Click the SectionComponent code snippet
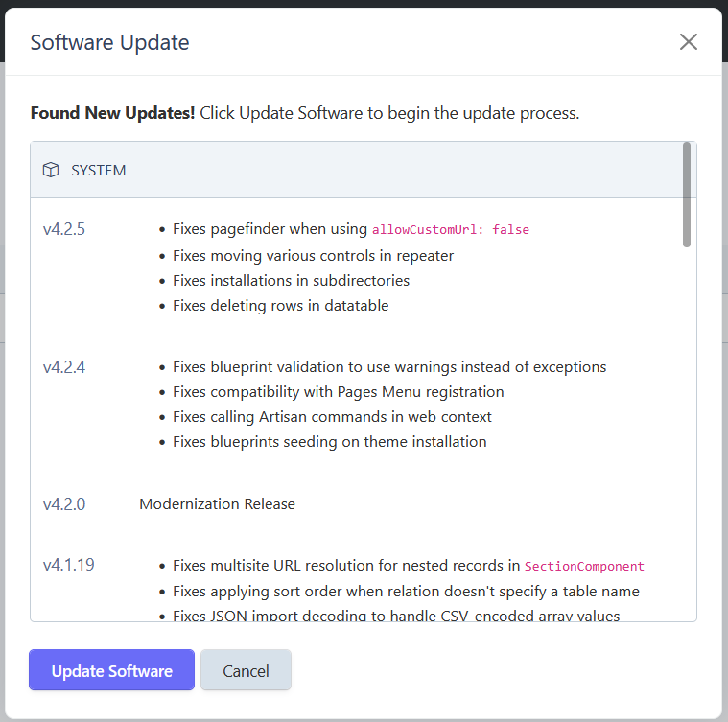 584,567
